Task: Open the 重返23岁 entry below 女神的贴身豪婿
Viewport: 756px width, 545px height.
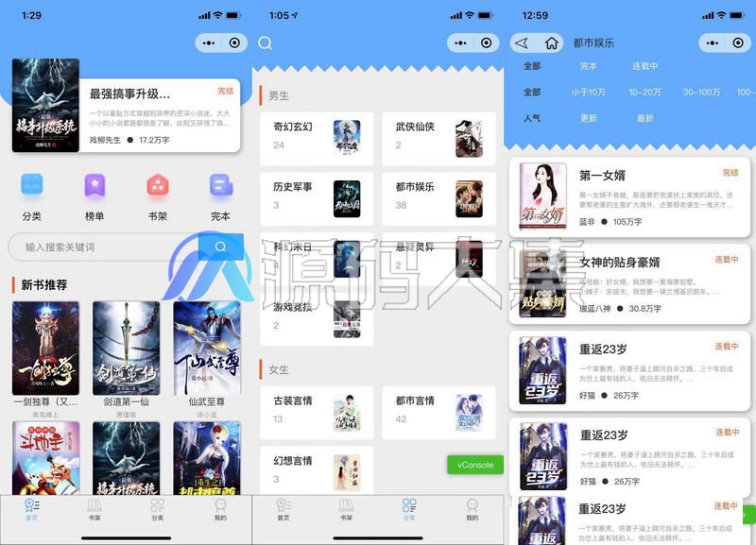Action: coord(629,371)
